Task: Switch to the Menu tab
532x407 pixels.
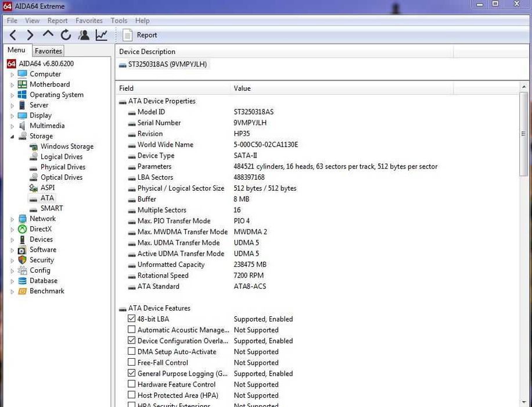Action: click(16, 50)
